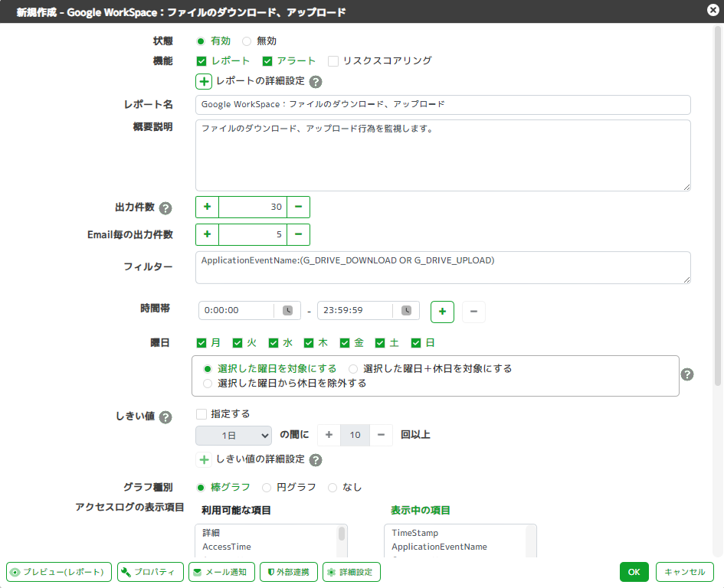Open help for レポートの詳細設定

pos(316,82)
